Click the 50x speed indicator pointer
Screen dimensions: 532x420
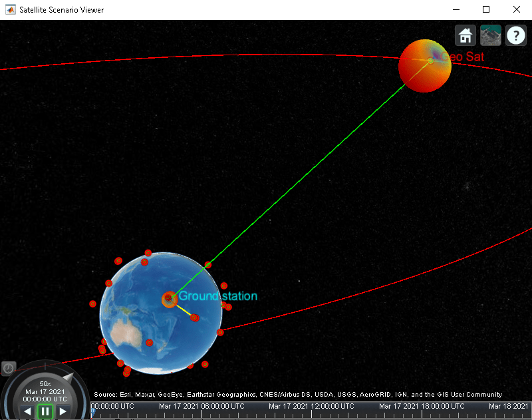tap(68, 378)
